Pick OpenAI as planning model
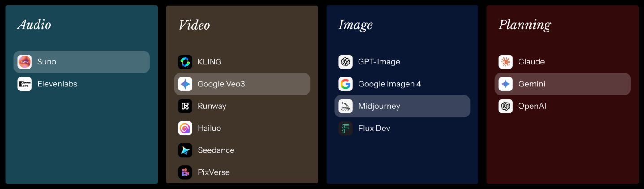644x189 pixels. click(562, 106)
